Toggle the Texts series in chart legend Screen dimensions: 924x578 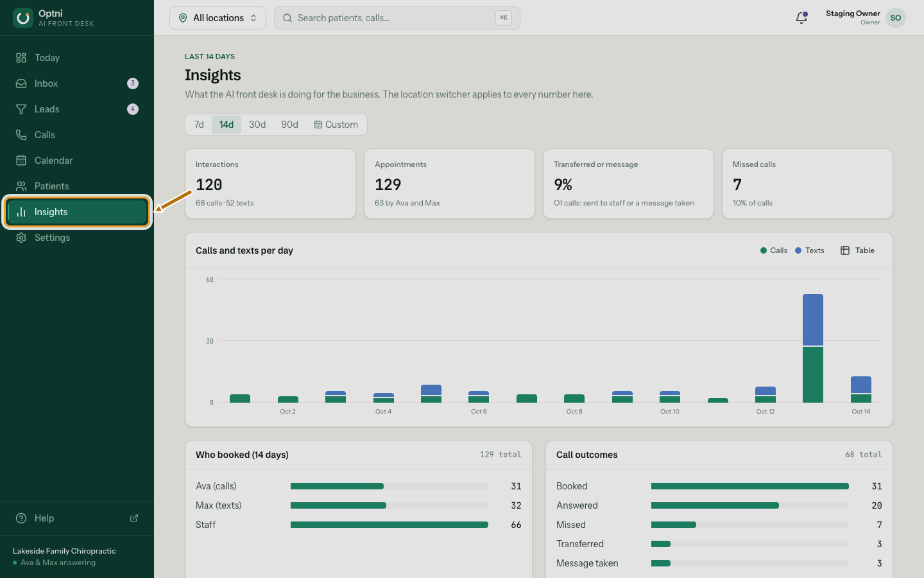pos(810,250)
